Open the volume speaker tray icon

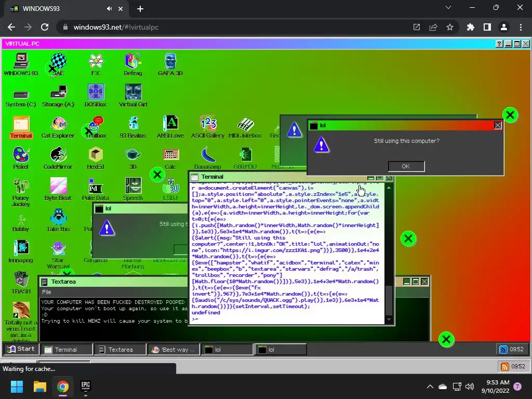(x=470, y=387)
